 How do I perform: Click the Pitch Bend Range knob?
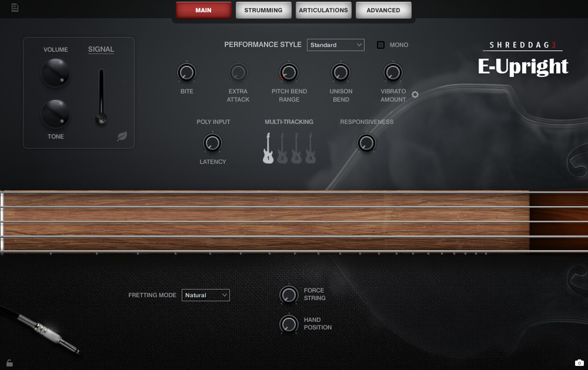289,72
